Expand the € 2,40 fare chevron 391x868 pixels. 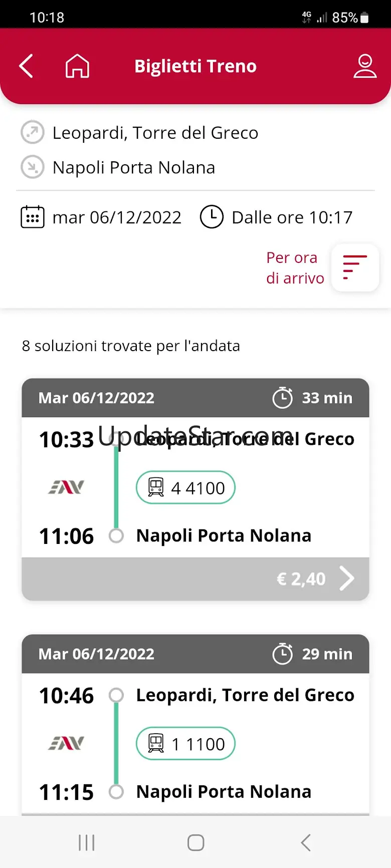coord(346,579)
